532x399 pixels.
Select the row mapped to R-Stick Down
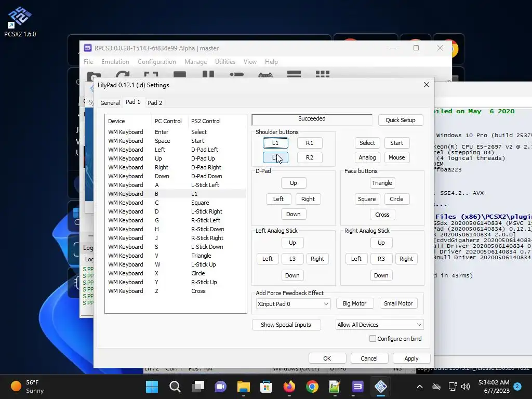[x=176, y=229]
